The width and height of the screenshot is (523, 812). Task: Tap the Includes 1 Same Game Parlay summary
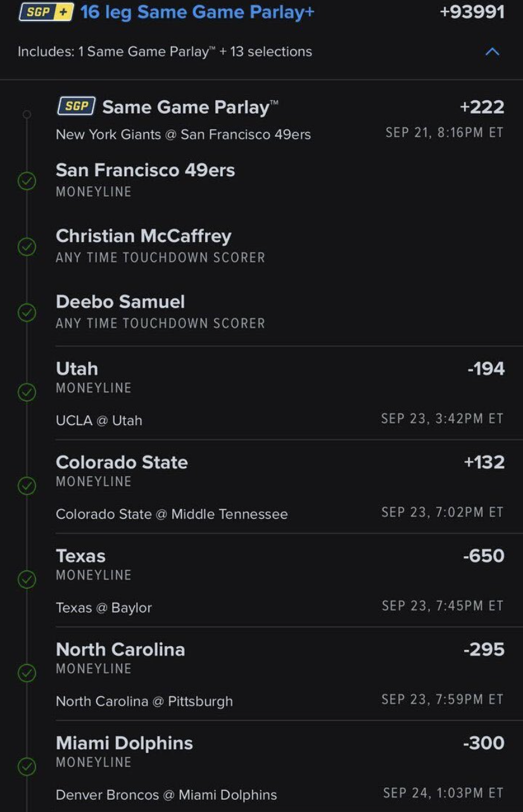tap(165, 51)
